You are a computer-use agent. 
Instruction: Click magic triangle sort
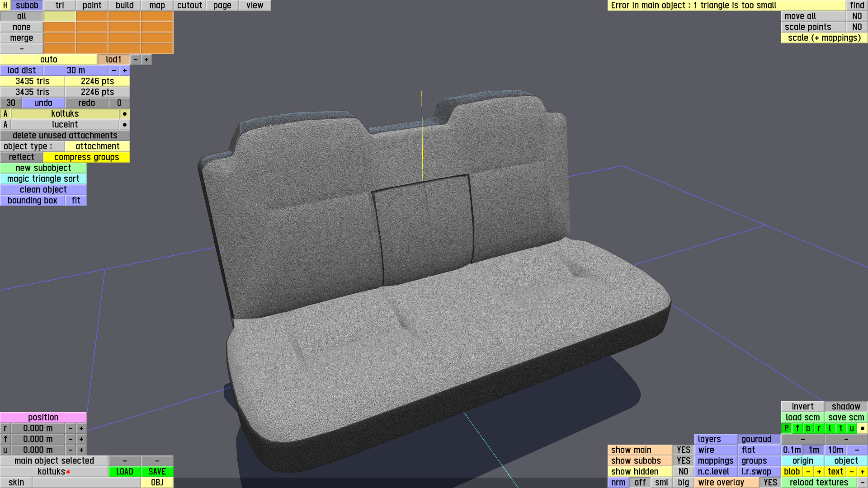click(43, 179)
